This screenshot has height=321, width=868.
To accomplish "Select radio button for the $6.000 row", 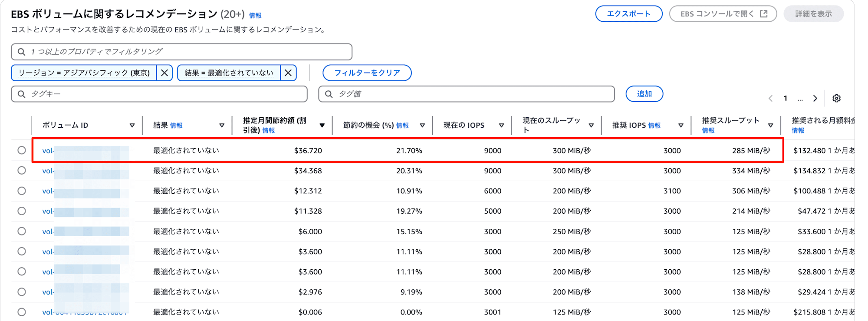I will point(22,231).
